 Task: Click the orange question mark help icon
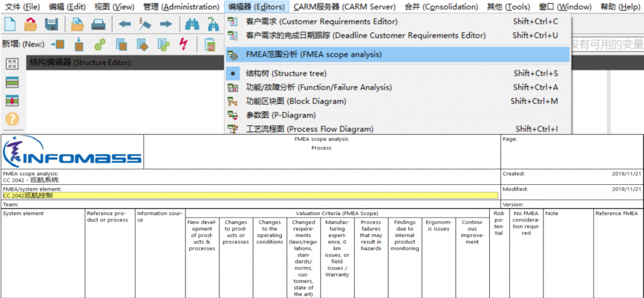[x=12, y=119]
